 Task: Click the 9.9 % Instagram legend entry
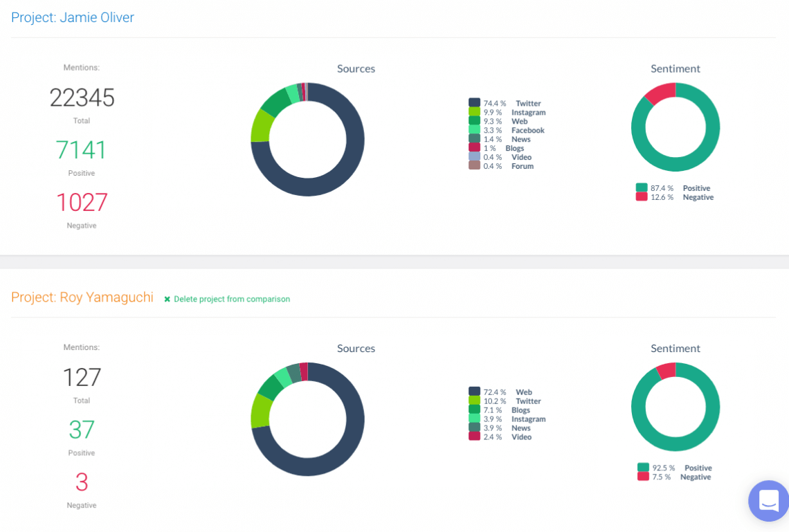click(x=507, y=112)
